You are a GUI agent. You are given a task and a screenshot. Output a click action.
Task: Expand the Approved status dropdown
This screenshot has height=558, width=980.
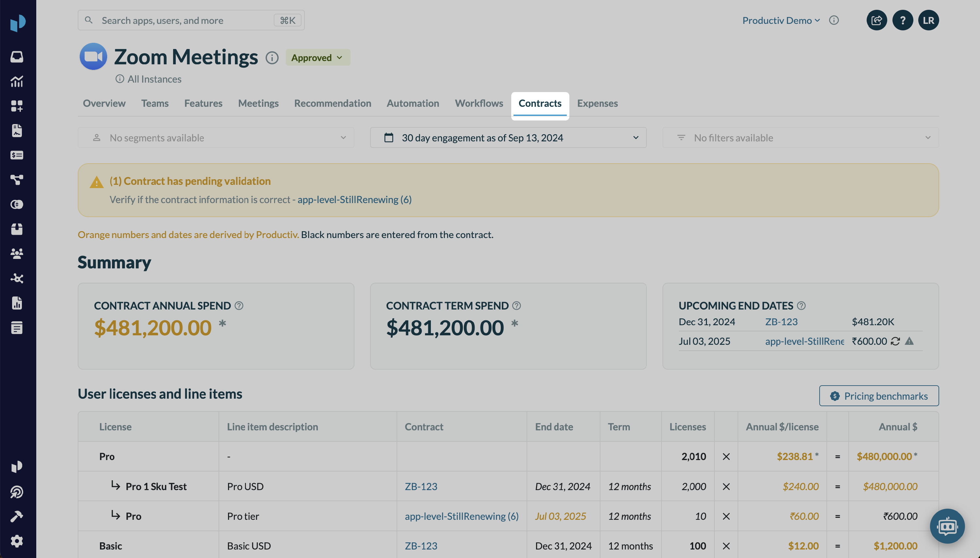click(x=318, y=58)
